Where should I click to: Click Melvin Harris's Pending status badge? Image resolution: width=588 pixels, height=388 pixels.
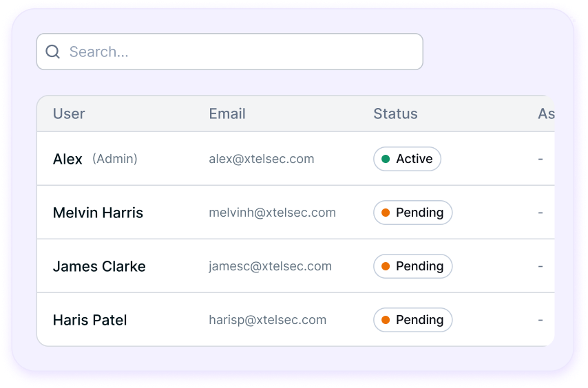[412, 213]
